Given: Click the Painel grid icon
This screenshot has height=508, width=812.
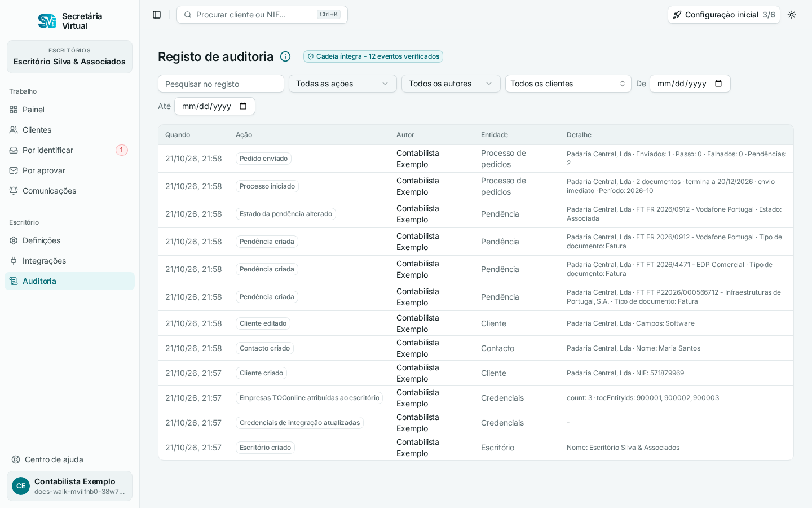Looking at the screenshot, I should pos(14,110).
